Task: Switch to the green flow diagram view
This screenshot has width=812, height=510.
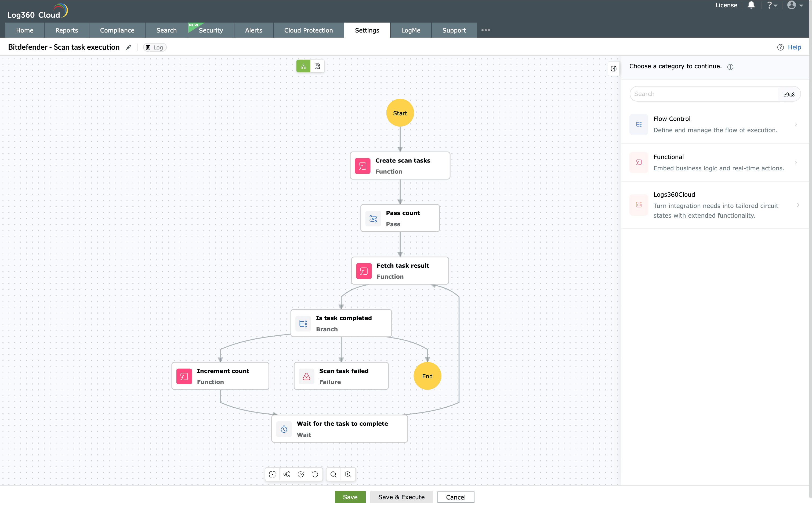Action: click(303, 66)
